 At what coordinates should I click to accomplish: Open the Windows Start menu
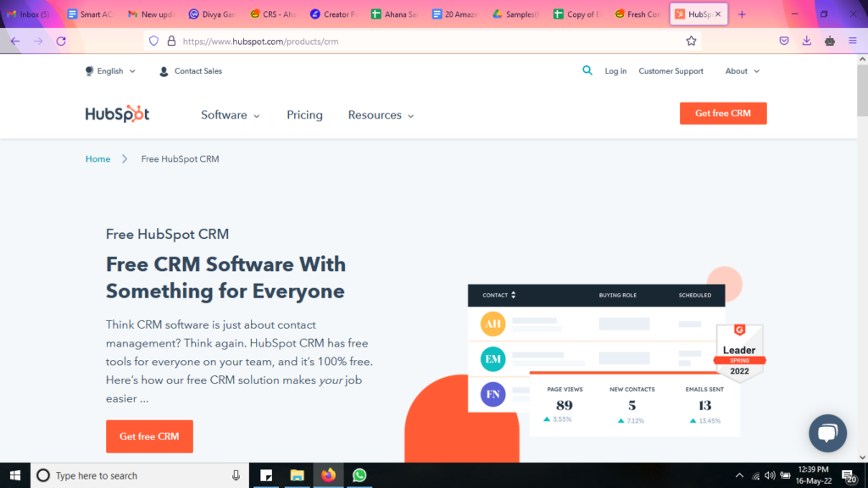pos(15,475)
